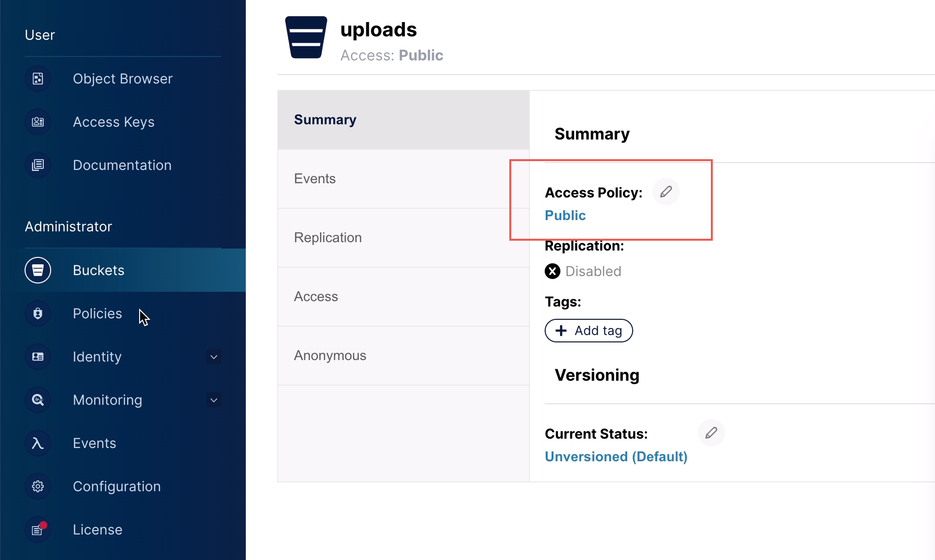Click the Add tag button
This screenshot has width=935, height=560.
click(x=588, y=331)
